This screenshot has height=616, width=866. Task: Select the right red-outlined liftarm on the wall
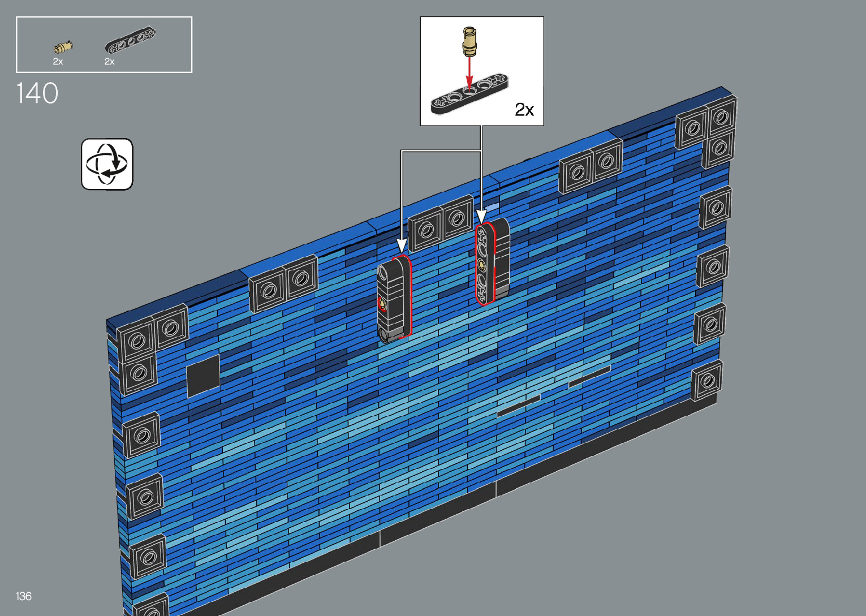486,263
